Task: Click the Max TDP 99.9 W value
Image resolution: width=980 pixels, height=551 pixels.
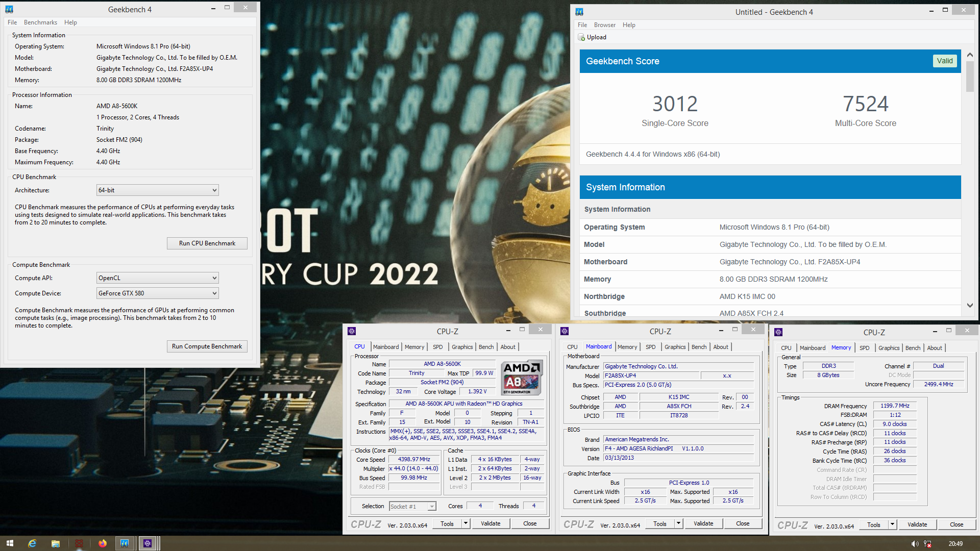Action: [484, 373]
